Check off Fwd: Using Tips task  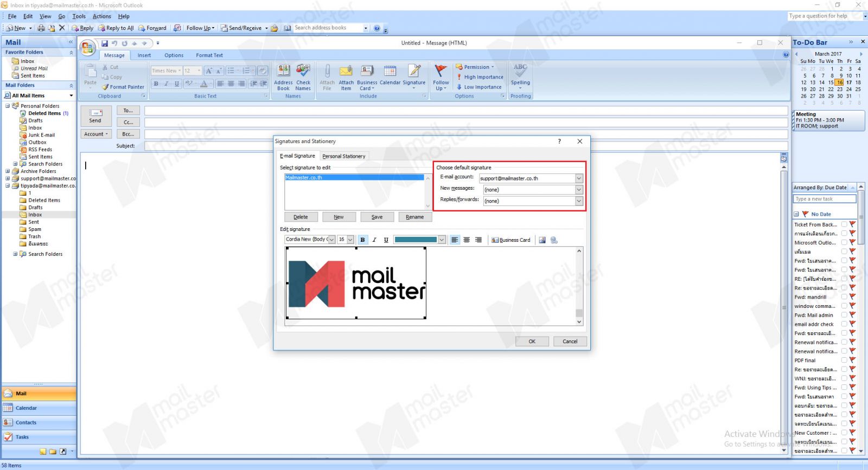point(844,387)
